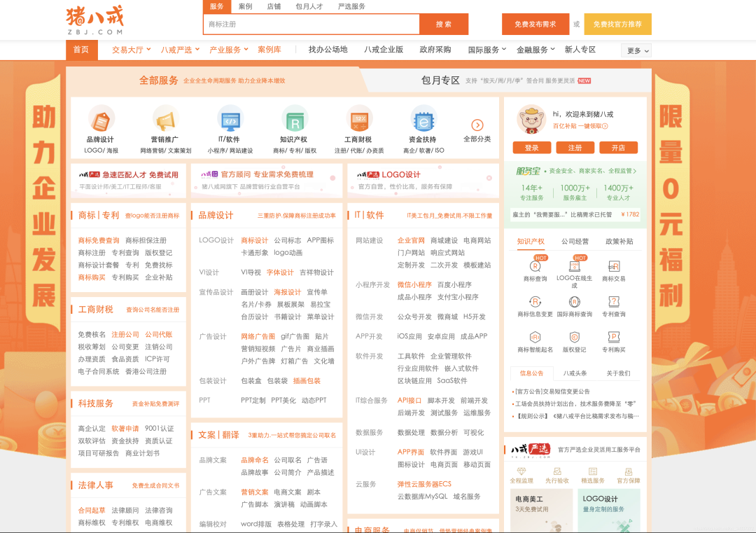Switch to the 政策补贴 tab

619,241
